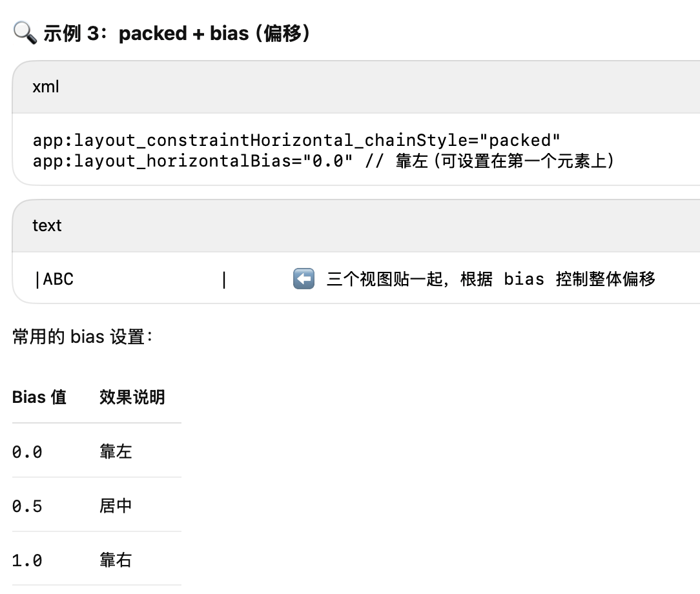The width and height of the screenshot is (700, 594).
Task: Click the magnifying glass emoji in heading
Action: [x=25, y=33]
